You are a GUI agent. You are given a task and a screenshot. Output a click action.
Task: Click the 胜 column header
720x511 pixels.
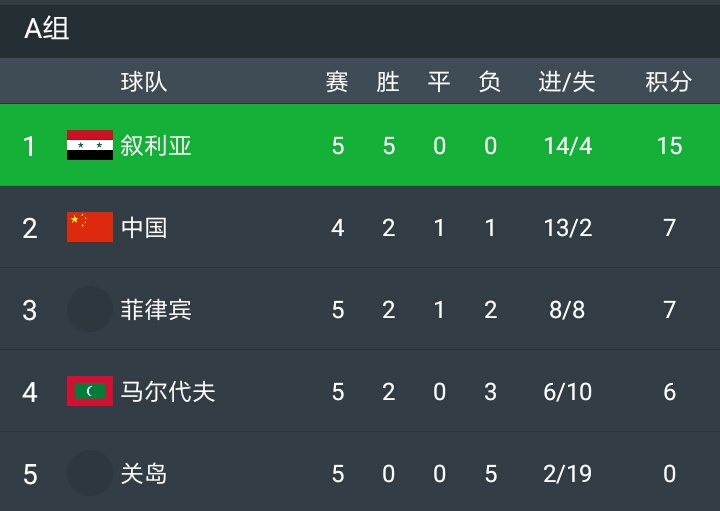tap(388, 82)
